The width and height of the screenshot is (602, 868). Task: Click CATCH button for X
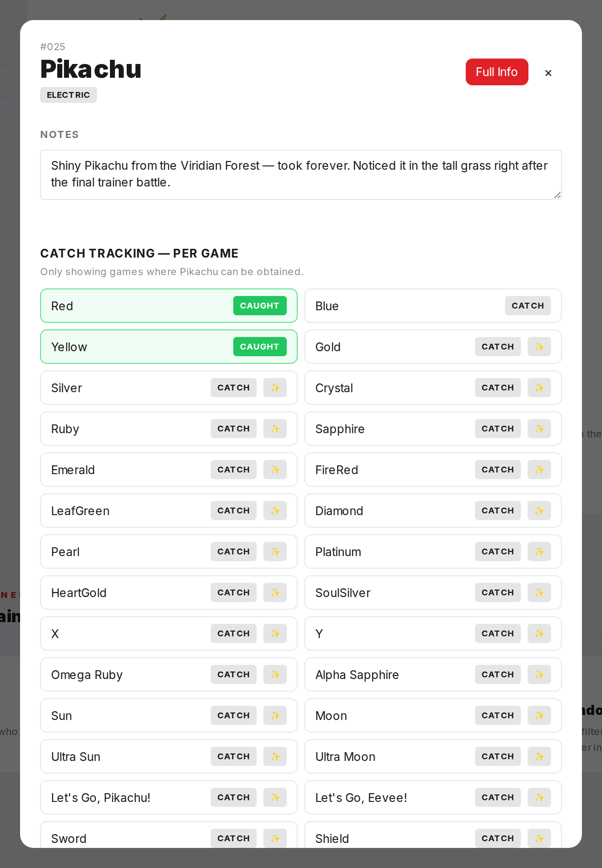tap(233, 633)
